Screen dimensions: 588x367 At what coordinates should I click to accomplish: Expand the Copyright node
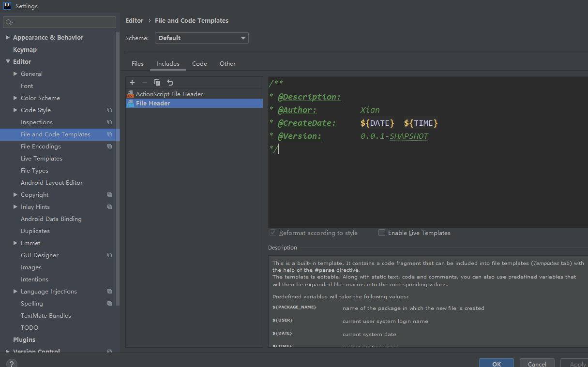pyautogui.click(x=15, y=195)
